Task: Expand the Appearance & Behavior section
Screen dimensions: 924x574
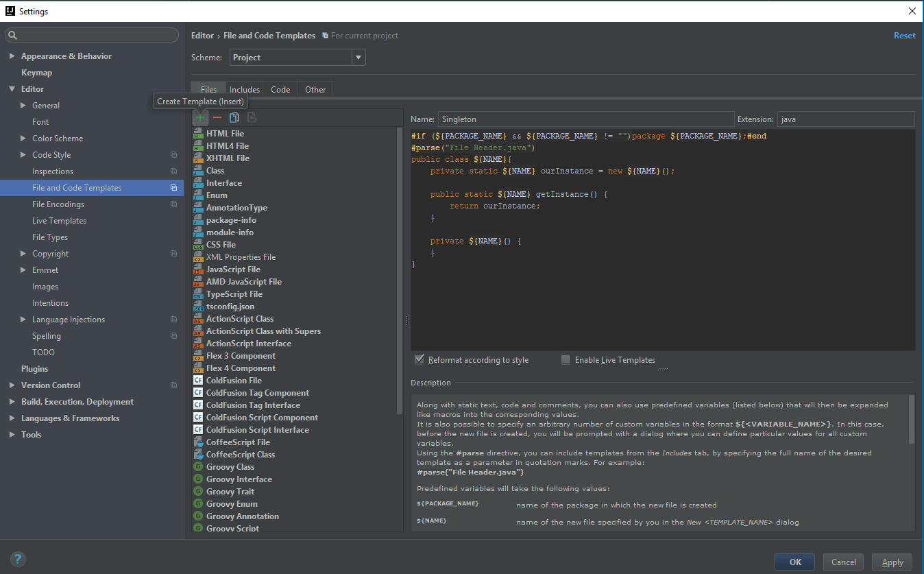Action: click(x=12, y=56)
